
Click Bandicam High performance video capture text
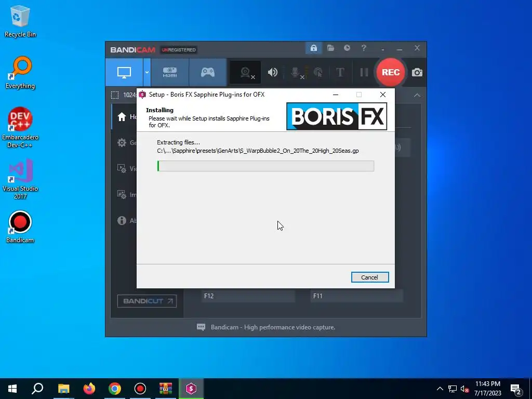pyautogui.click(x=273, y=327)
